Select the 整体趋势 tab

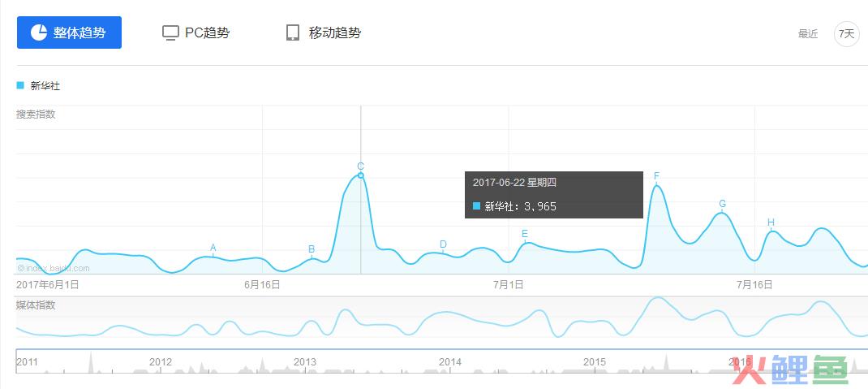click(69, 32)
